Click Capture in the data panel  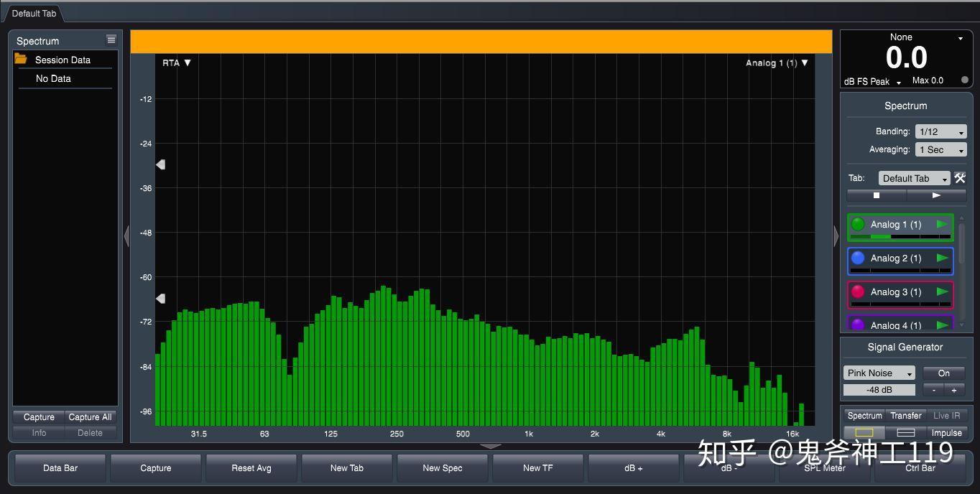point(39,416)
